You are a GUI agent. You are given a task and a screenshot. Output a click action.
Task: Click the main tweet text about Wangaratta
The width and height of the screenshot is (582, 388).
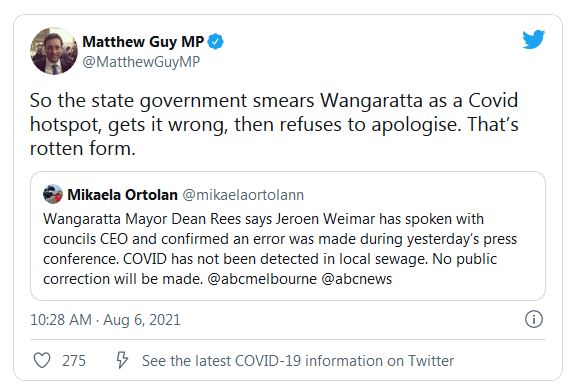pos(274,124)
